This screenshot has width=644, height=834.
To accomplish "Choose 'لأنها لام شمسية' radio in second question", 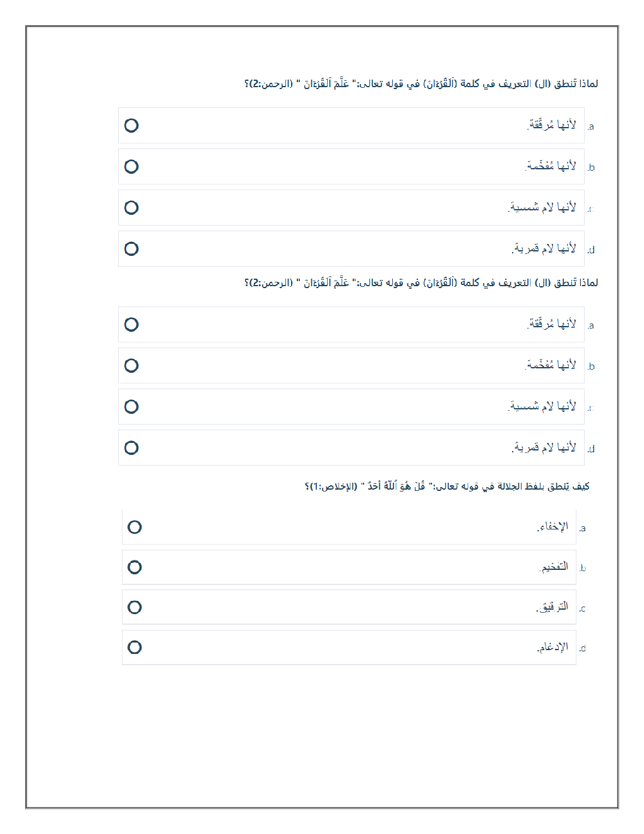I will (131, 407).
